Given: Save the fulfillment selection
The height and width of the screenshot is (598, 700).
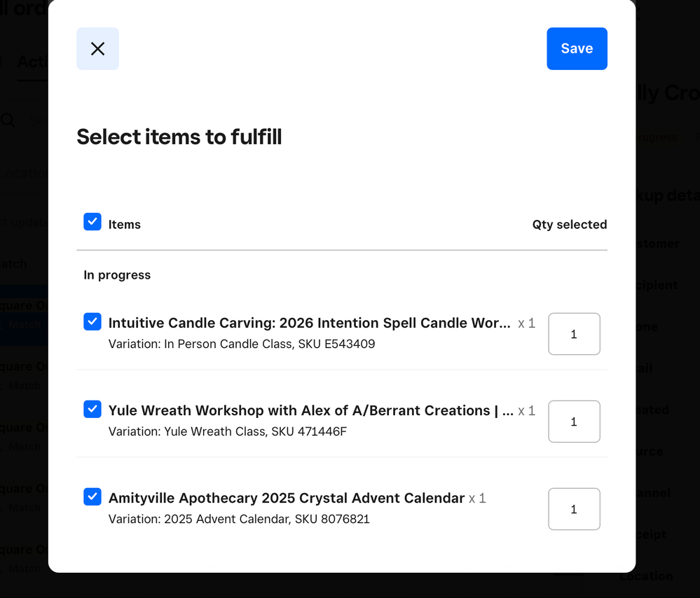Looking at the screenshot, I should 576,48.
